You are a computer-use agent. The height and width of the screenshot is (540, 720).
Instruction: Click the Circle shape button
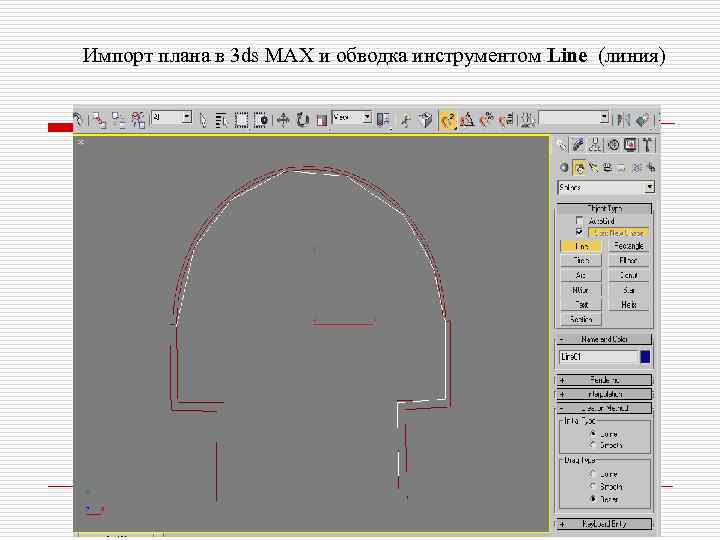(x=581, y=261)
